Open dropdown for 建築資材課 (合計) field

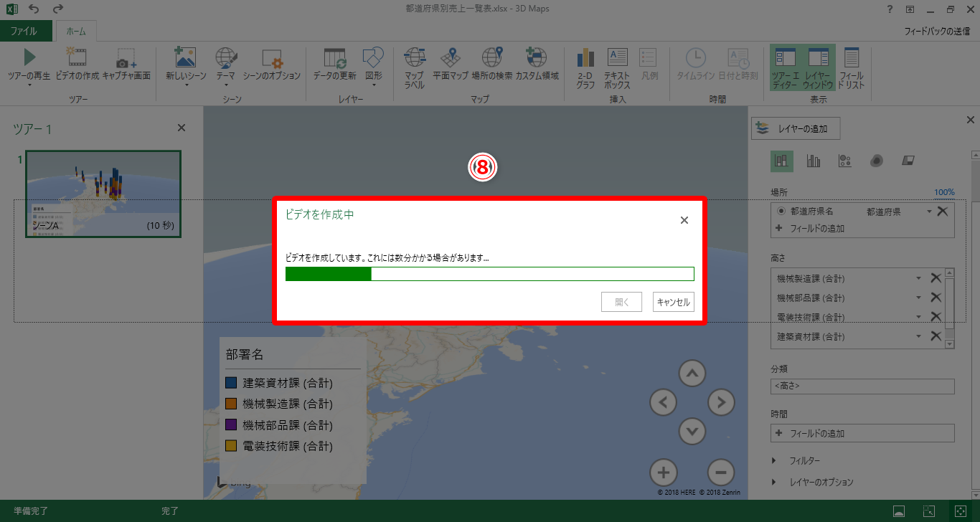[x=918, y=336]
